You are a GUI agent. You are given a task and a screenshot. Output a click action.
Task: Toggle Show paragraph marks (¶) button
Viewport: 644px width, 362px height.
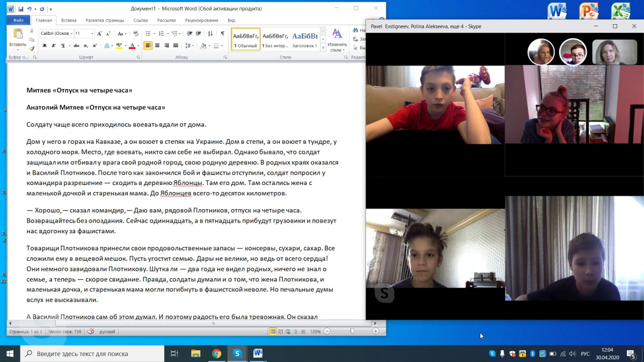pos(222,34)
